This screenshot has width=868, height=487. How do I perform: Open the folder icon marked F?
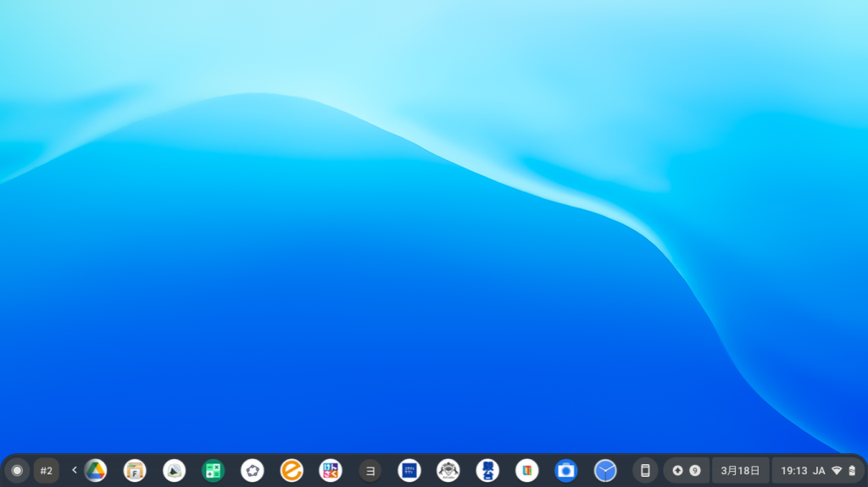135,471
